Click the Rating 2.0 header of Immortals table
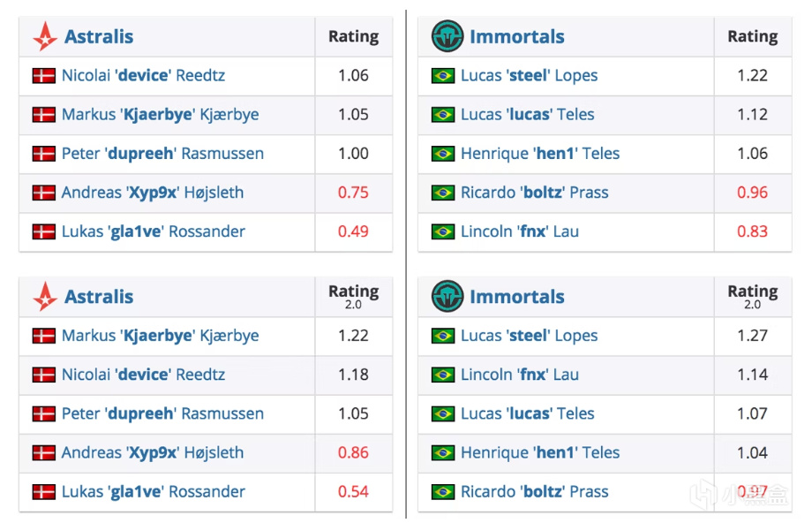Image resolution: width=812 pixels, height=523 pixels. coord(753,296)
